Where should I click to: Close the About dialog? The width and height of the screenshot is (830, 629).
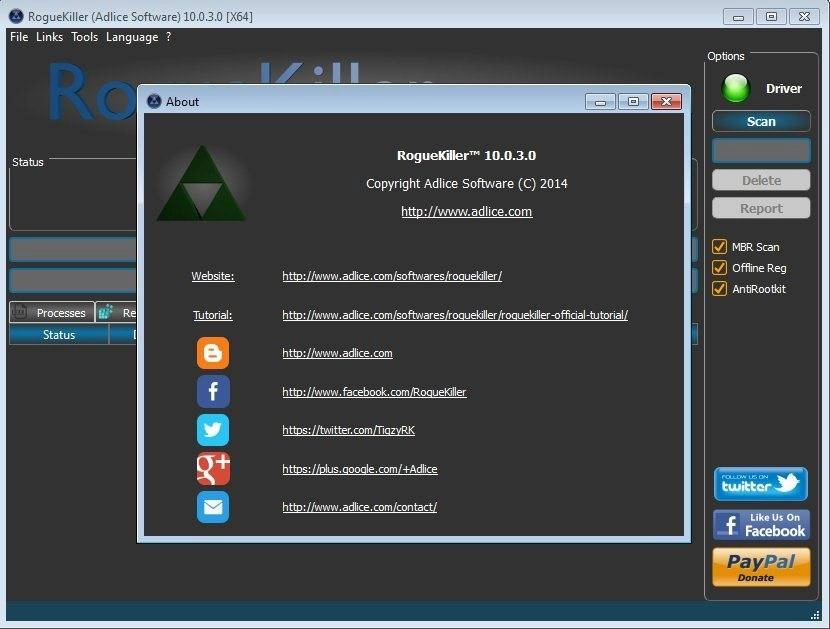[x=666, y=101]
